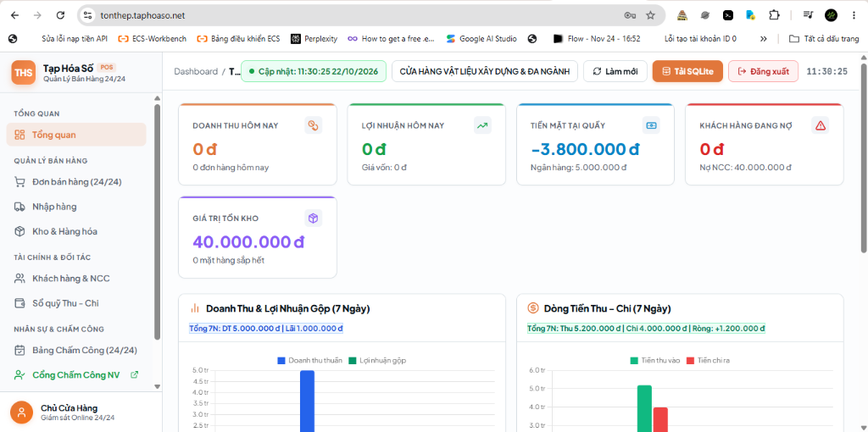The width and height of the screenshot is (868, 432).
Task: Open Kho & Hàng hóa menu item
Action: 76,231
